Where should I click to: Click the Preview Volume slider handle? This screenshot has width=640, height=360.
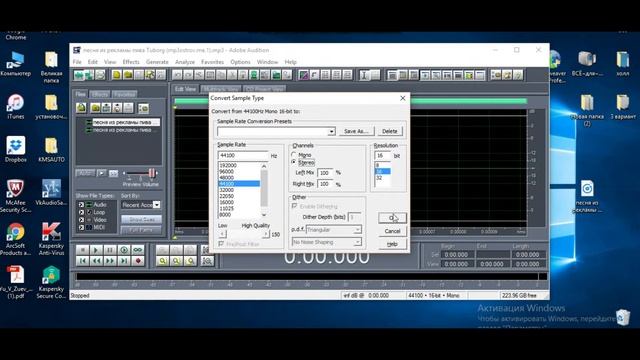(151, 173)
